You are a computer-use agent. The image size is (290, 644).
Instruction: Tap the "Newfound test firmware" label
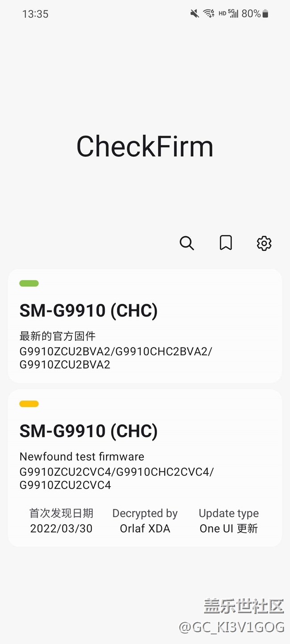(x=82, y=457)
